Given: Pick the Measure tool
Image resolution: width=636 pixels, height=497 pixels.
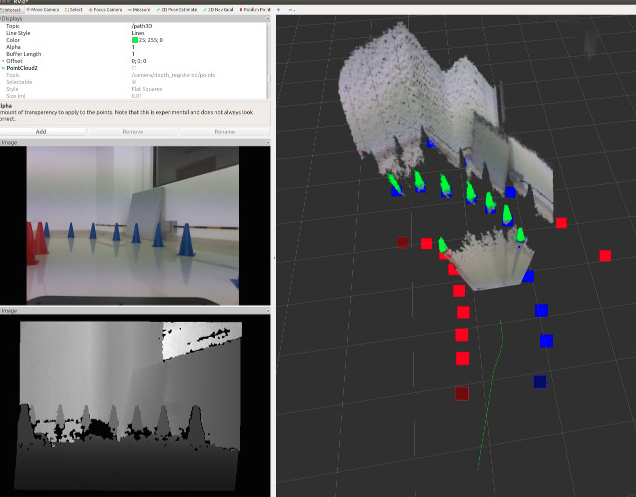Looking at the screenshot, I should pos(139,9).
